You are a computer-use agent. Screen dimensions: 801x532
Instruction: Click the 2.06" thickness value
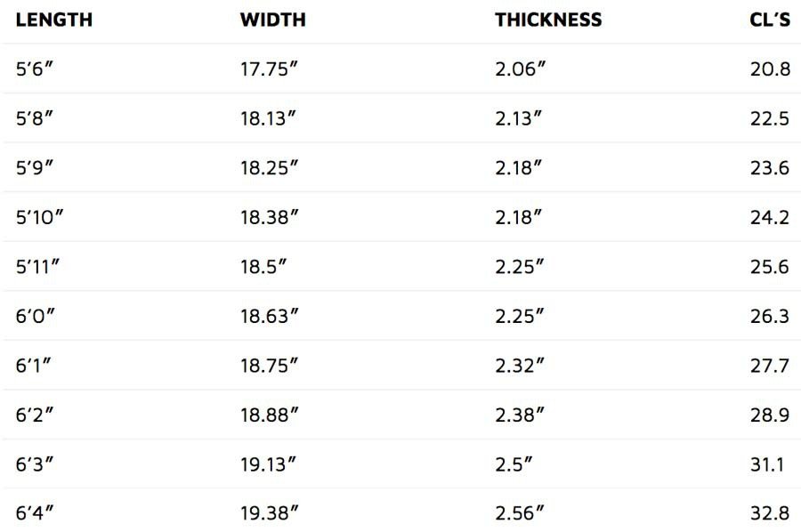coord(520,69)
